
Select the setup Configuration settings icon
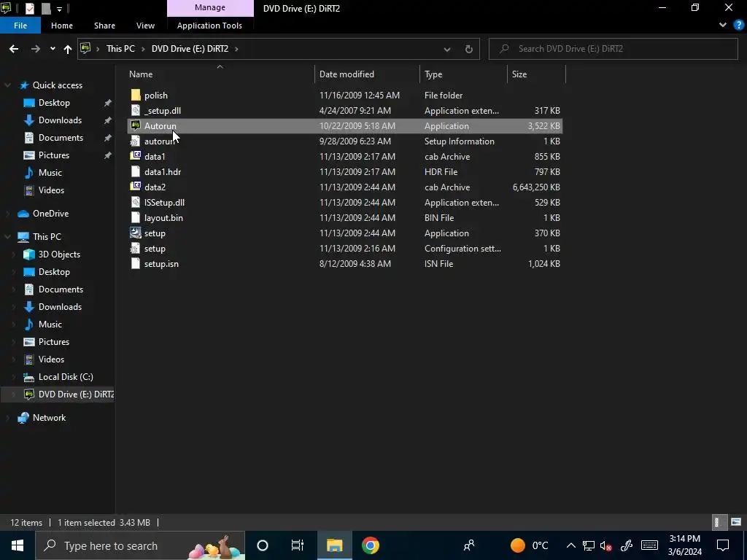pos(136,248)
